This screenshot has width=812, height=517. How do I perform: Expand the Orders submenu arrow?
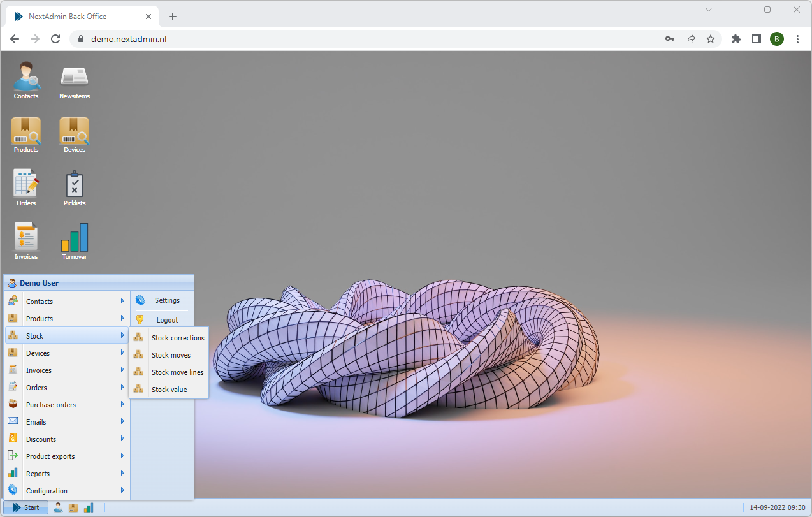(122, 387)
